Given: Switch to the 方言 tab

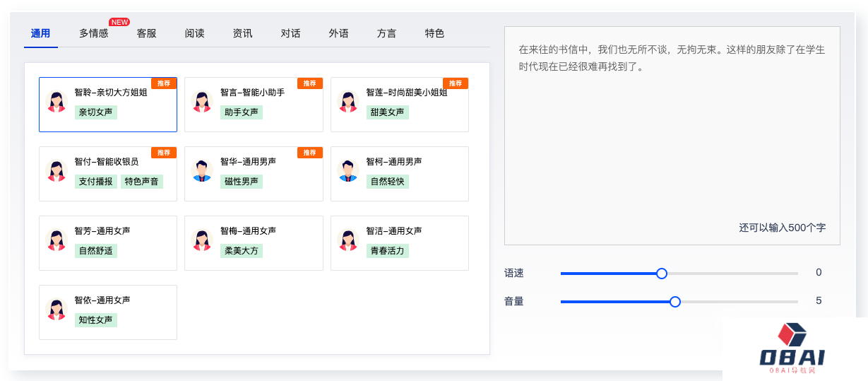Looking at the screenshot, I should [x=386, y=33].
